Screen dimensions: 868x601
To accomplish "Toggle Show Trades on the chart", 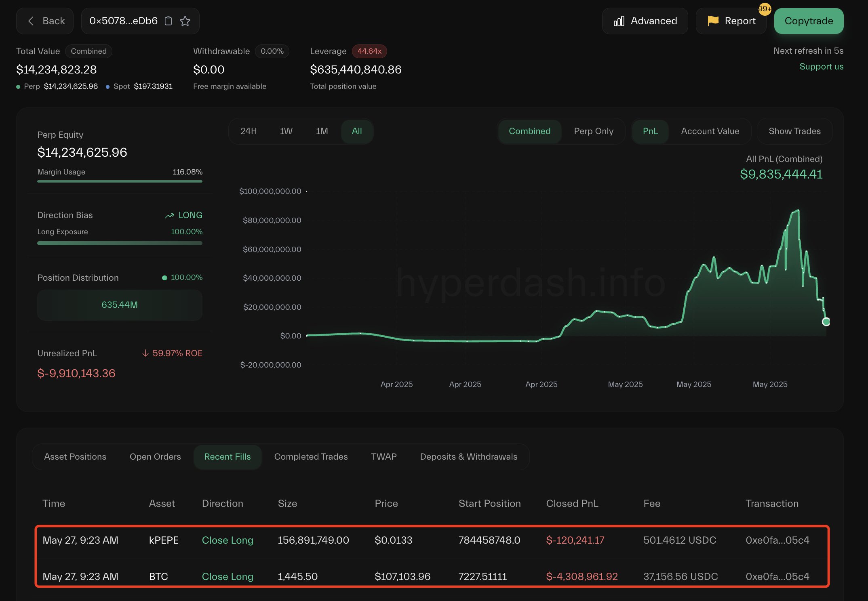I will click(x=794, y=131).
